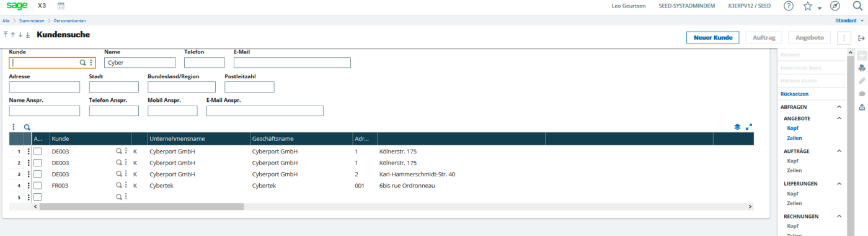This screenshot has height=236, width=868.
Task: Click user name Leo Geurtsen
Action: pos(628,6)
